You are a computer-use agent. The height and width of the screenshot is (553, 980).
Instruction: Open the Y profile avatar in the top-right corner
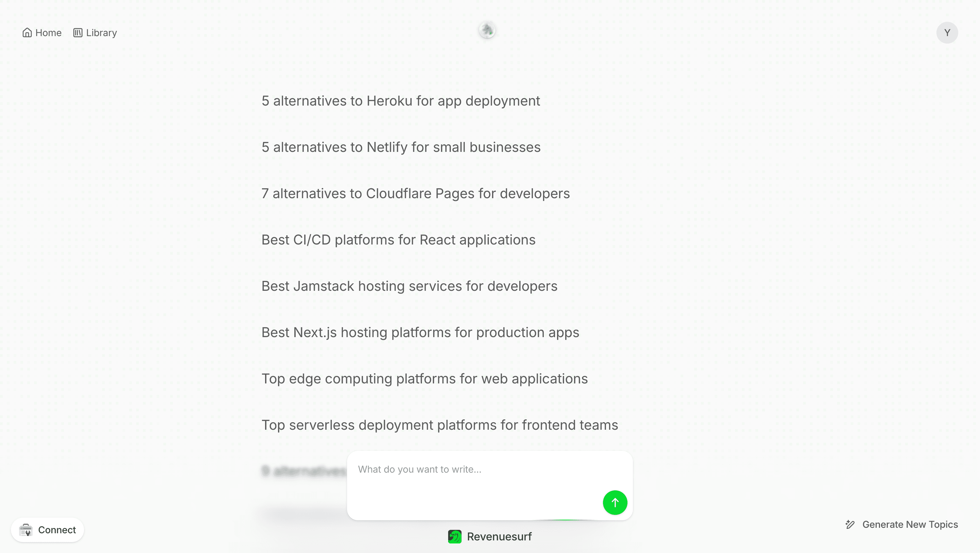947,33
